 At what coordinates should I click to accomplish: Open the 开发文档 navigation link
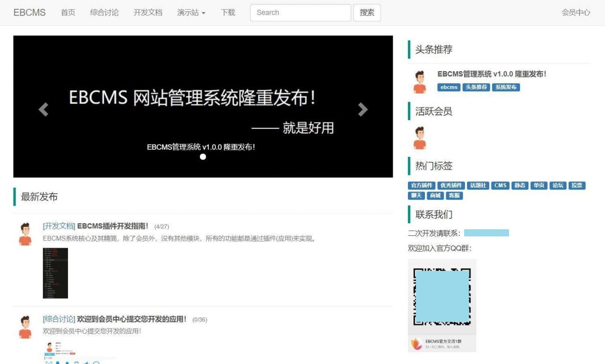(148, 13)
